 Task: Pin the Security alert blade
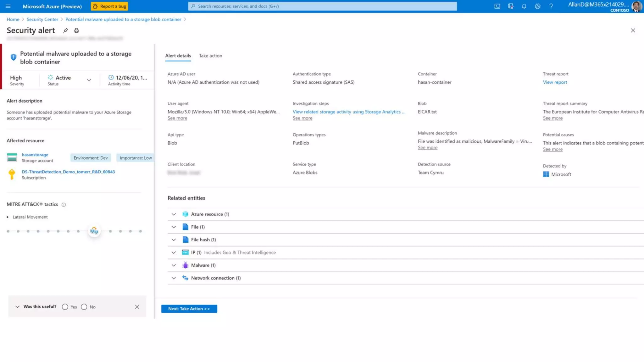pyautogui.click(x=65, y=30)
